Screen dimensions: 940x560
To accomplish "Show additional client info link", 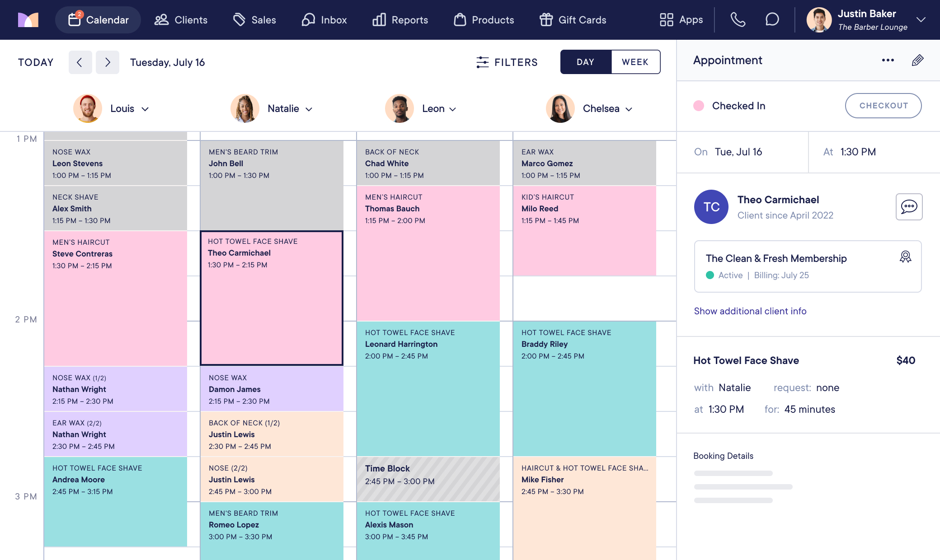I will coord(750,311).
